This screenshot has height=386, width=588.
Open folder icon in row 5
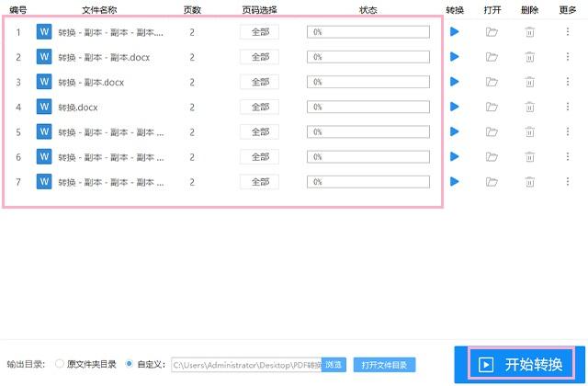[x=492, y=131]
